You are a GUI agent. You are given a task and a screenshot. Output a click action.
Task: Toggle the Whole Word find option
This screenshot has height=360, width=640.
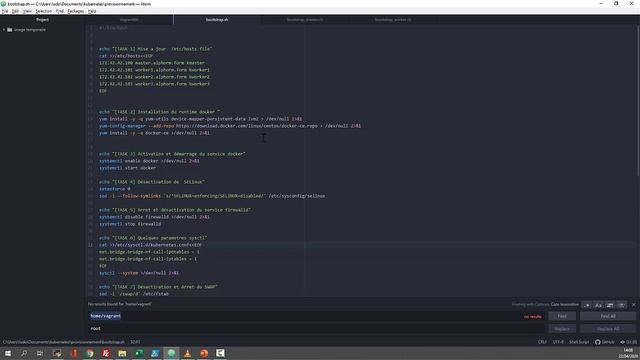(621, 305)
